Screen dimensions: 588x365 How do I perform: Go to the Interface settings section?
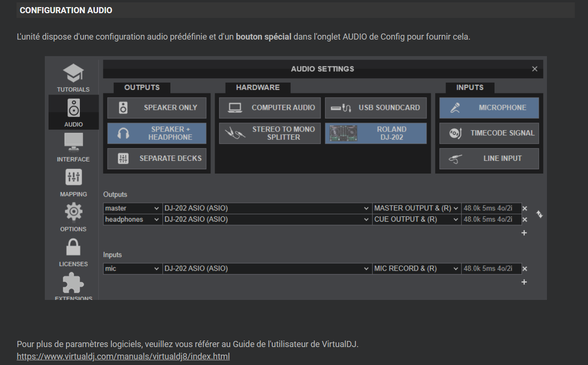pyautogui.click(x=73, y=147)
